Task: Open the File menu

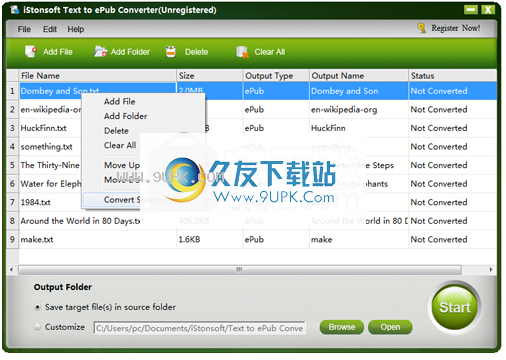Action: click(x=24, y=29)
